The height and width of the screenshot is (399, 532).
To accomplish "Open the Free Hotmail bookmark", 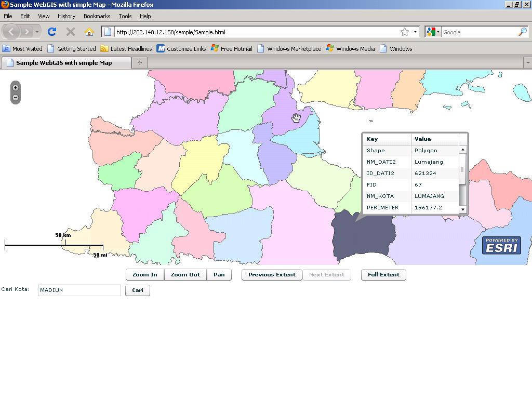I will [x=231, y=48].
